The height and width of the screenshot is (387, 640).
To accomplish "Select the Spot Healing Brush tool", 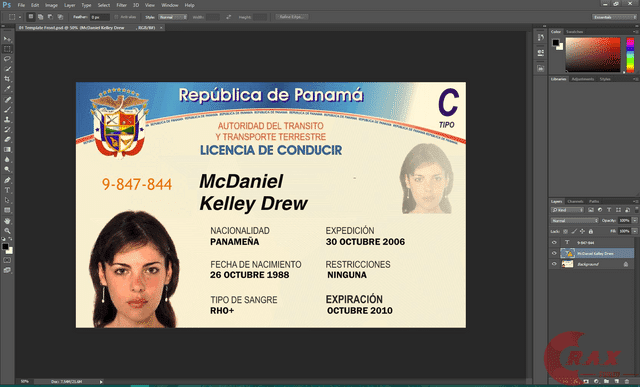I will (7, 100).
